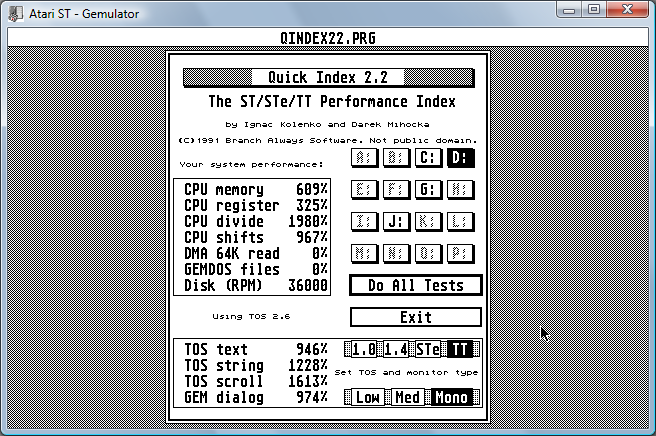Select drive M: button
This screenshot has width=656, height=436.
(364, 253)
